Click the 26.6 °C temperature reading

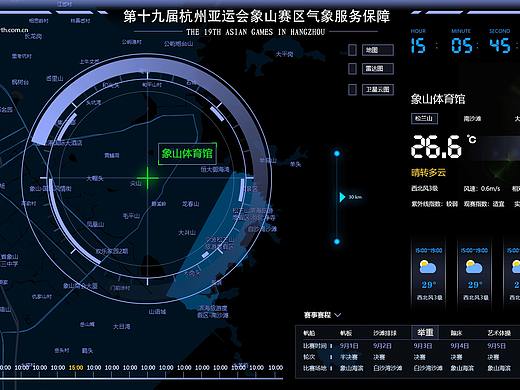click(x=443, y=146)
